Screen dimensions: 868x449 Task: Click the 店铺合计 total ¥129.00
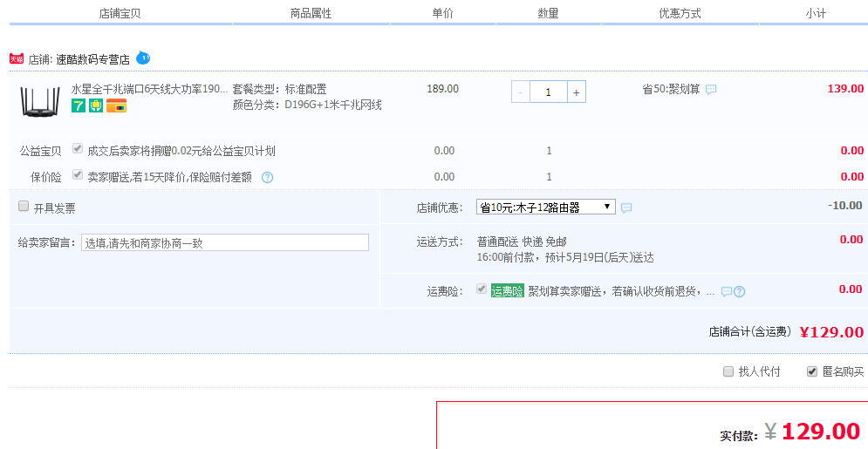pyautogui.click(x=831, y=332)
